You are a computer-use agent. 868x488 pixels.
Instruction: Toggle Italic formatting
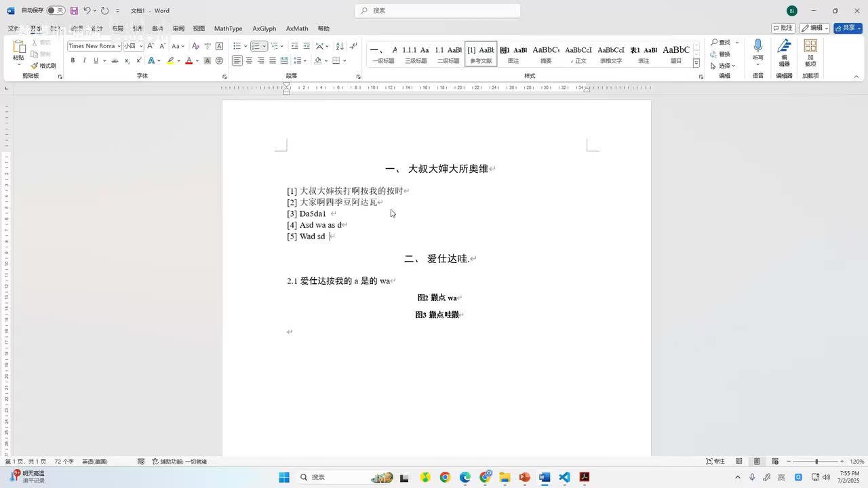(84, 60)
